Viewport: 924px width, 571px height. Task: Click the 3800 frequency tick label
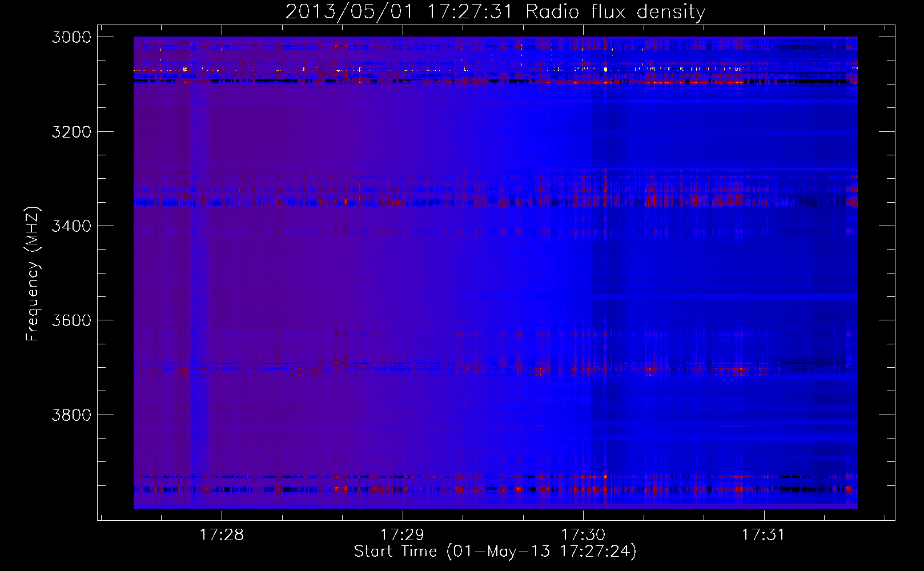point(71,415)
